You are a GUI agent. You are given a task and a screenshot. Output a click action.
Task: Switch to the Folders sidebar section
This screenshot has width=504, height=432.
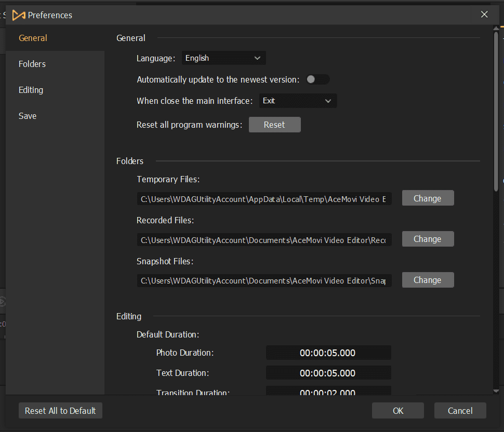click(x=55, y=64)
